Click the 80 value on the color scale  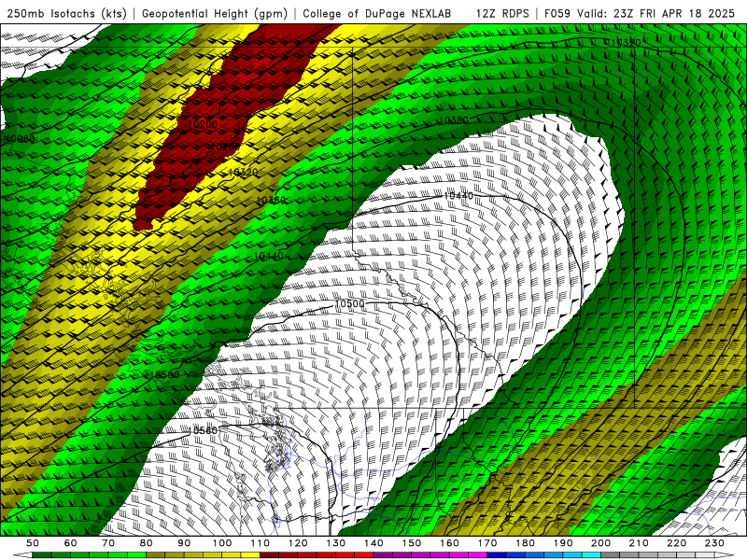147,543
